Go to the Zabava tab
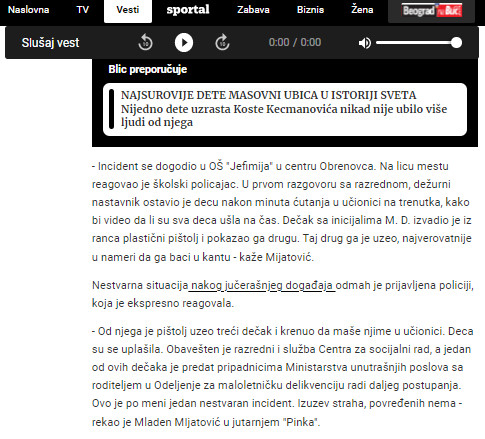The height and width of the screenshot is (439, 485). (253, 10)
